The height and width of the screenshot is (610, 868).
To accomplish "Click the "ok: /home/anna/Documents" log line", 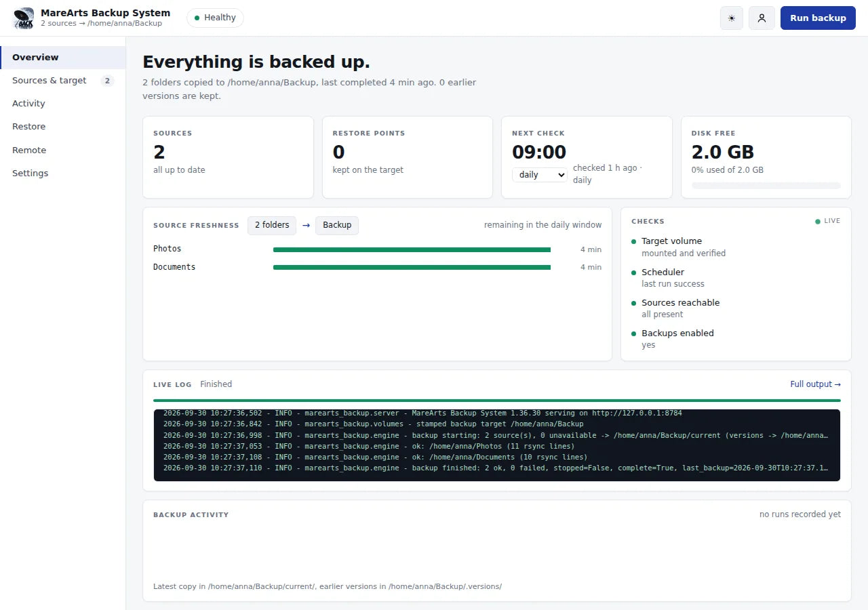I will coord(376,457).
